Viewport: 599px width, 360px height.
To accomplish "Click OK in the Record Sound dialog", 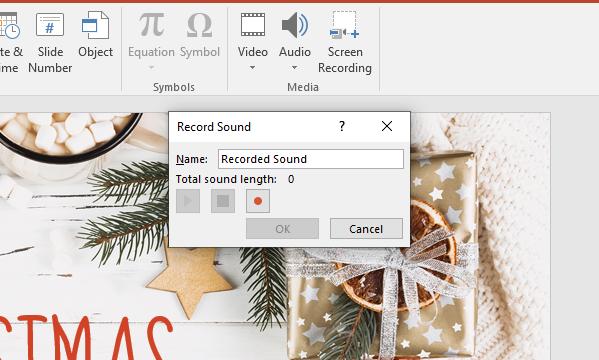I will pyautogui.click(x=282, y=229).
